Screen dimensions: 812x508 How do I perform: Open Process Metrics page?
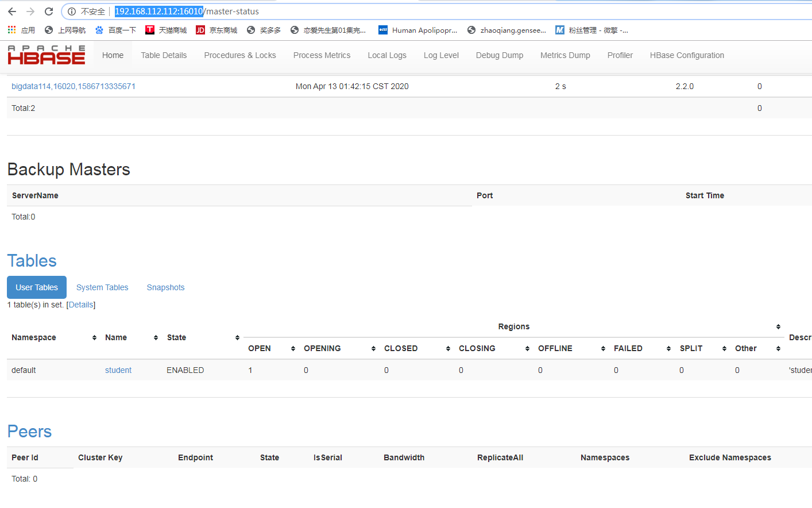[322, 55]
